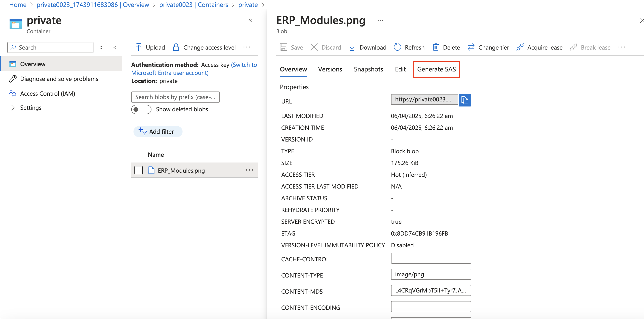Click the Refresh circular icon
Viewport: 644px width, 319px height.
click(397, 47)
